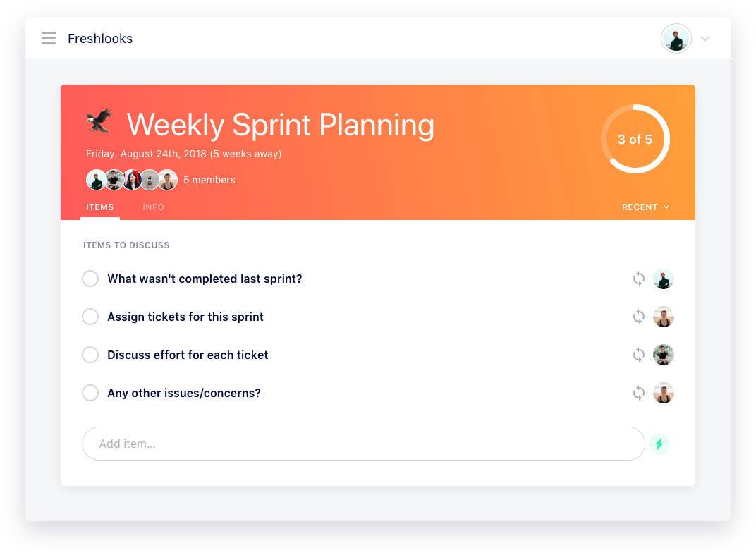This screenshot has height=555, width=756.
Task: Click the 3 of 5 progress ring
Action: (x=635, y=139)
